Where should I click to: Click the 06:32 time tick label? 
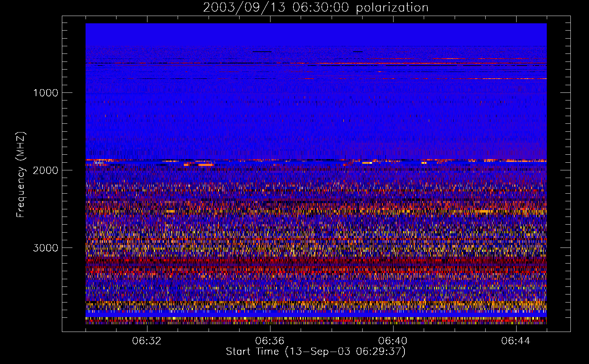147,341
